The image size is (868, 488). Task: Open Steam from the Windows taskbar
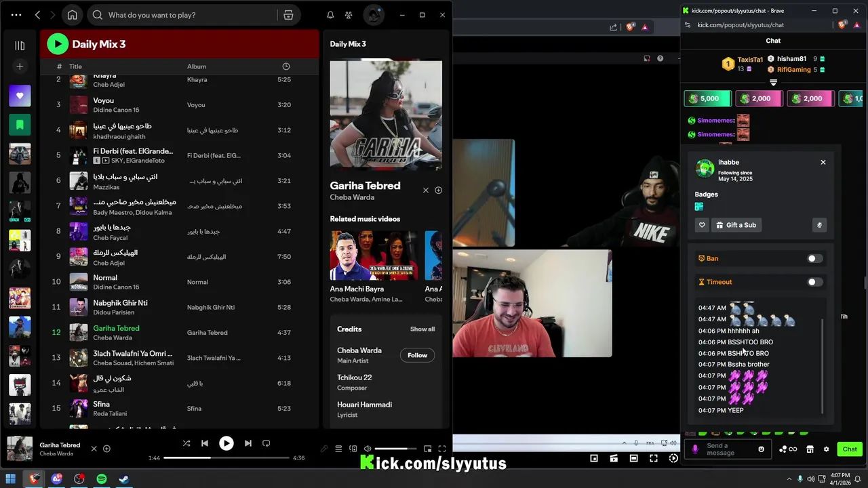(124, 479)
